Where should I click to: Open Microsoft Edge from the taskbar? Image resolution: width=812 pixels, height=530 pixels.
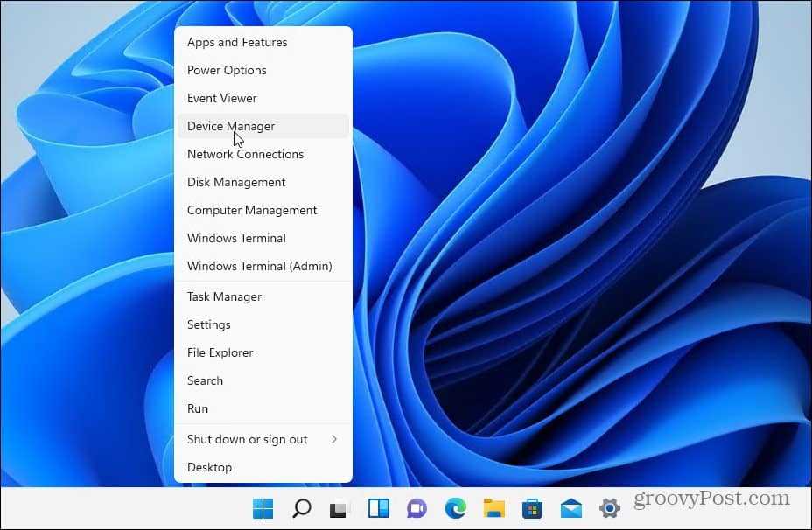pyautogui.click(x=455, y=508)
